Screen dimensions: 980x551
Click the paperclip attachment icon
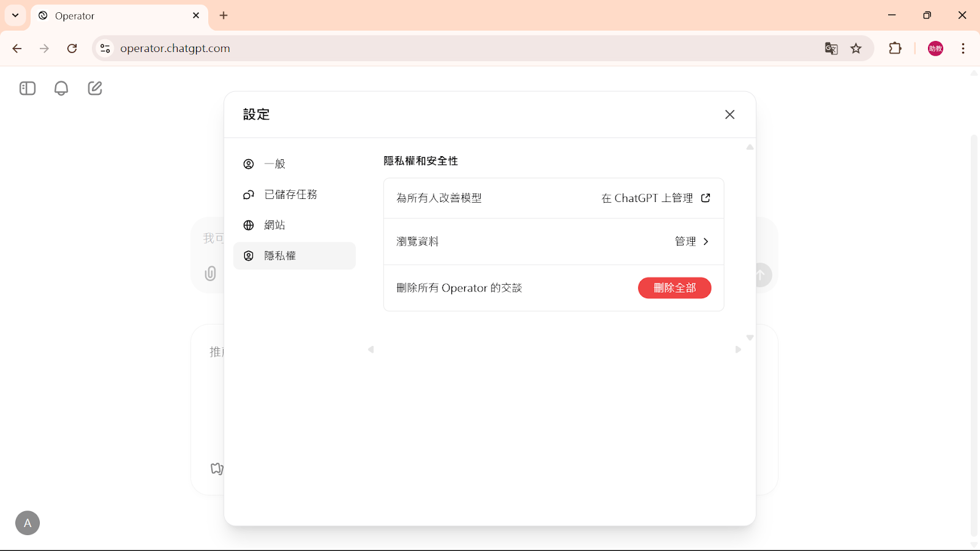(210, 273)
